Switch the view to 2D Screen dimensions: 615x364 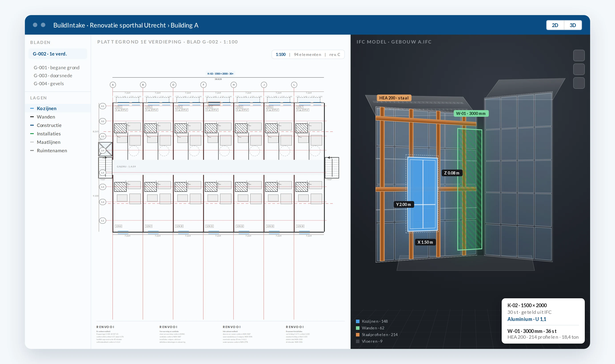click(x=555, y=25)
